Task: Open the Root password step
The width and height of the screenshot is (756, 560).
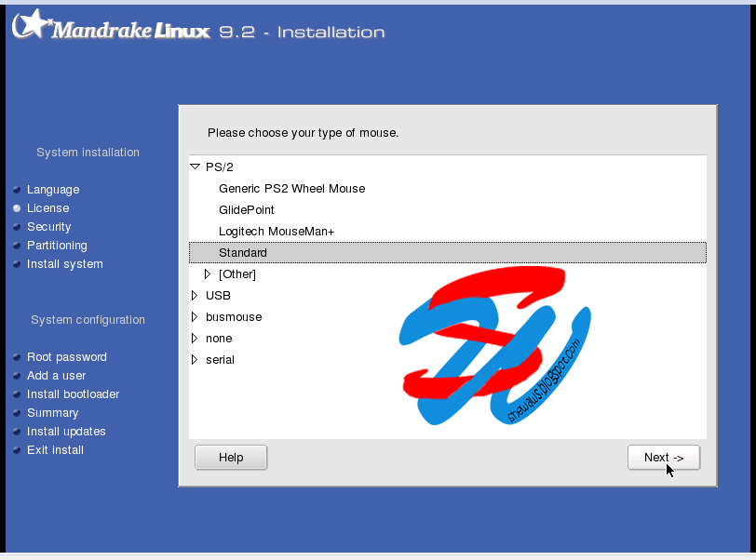Action: (x=68, y=356)
